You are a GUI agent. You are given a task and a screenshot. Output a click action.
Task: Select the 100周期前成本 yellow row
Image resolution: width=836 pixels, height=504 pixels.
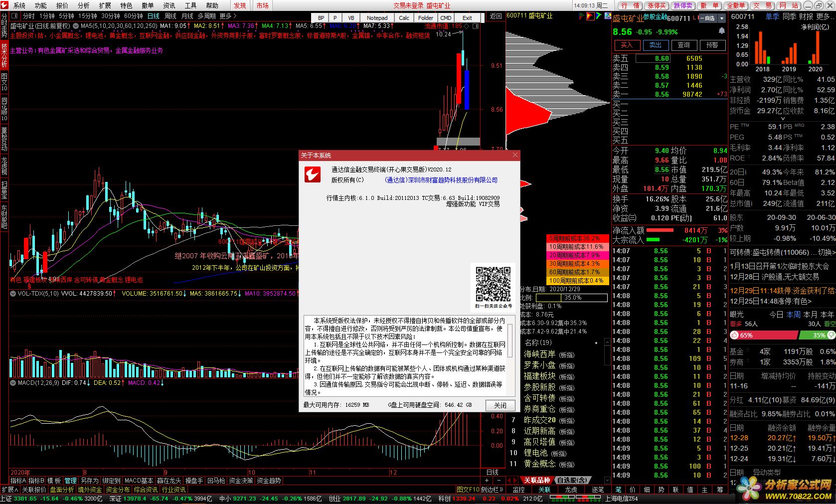pyautogui.click(x=578, y=281)
